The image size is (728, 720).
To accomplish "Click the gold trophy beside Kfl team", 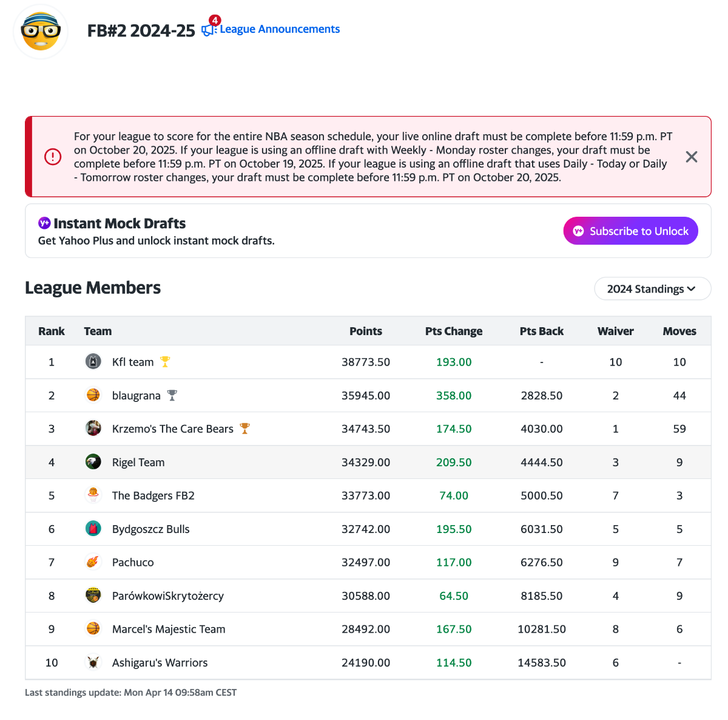I will click(165, 362).
